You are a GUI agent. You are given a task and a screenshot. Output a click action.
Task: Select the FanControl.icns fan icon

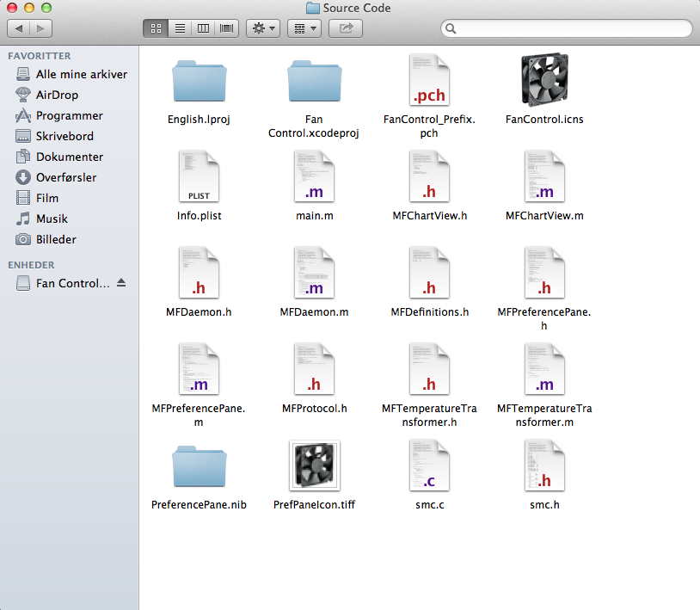pos(544,80)
